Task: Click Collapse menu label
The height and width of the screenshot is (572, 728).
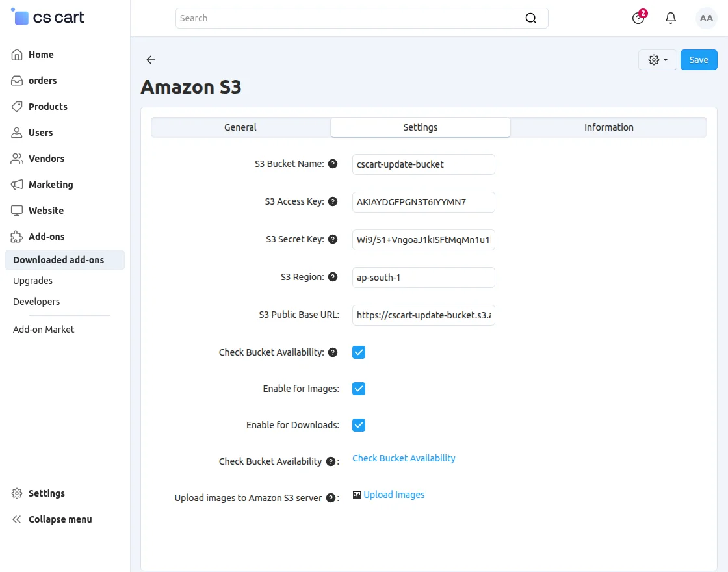Action: [x=60, y=519]
